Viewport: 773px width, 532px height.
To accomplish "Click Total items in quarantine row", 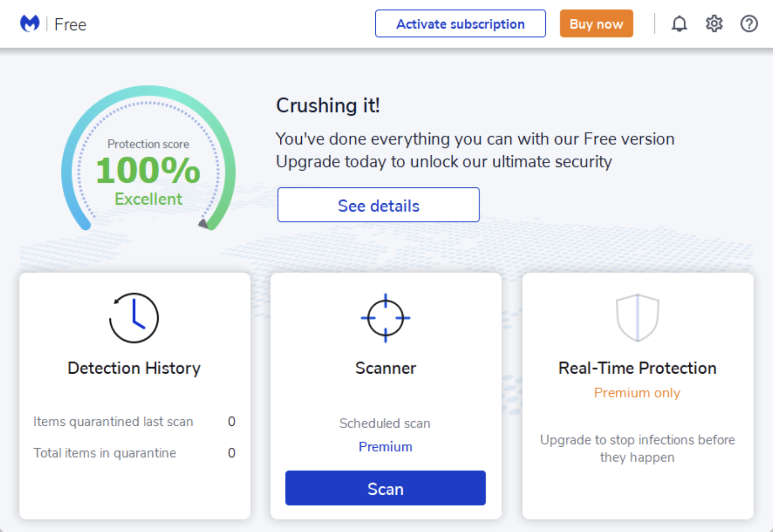I will (x=134, y=453).
